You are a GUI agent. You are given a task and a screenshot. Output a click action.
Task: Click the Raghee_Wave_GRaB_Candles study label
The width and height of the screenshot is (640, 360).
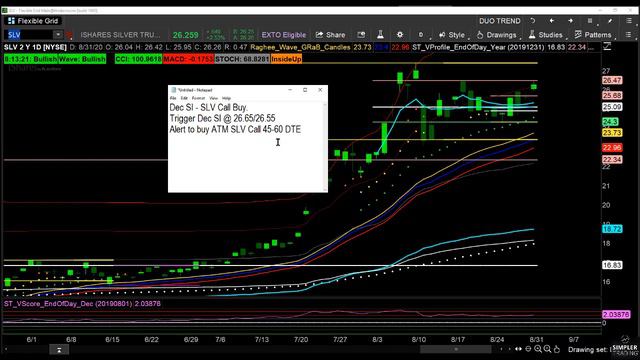[300, 47]
